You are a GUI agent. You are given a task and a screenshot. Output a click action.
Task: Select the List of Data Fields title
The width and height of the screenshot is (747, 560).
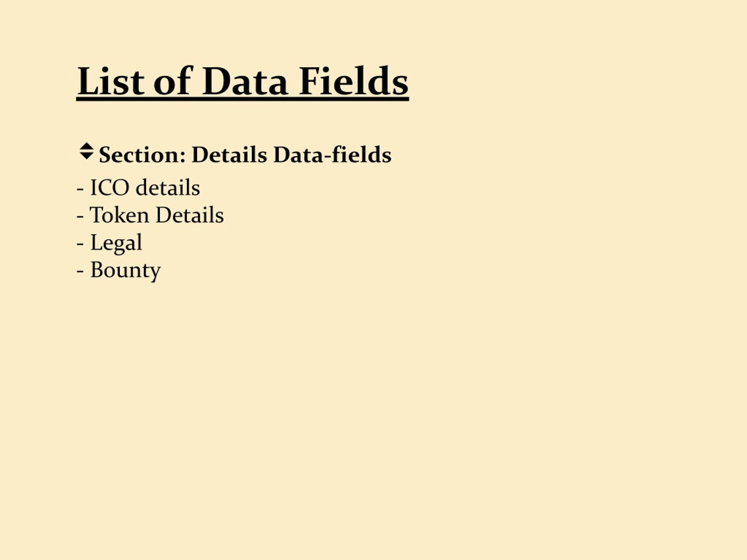click(242, 82)
